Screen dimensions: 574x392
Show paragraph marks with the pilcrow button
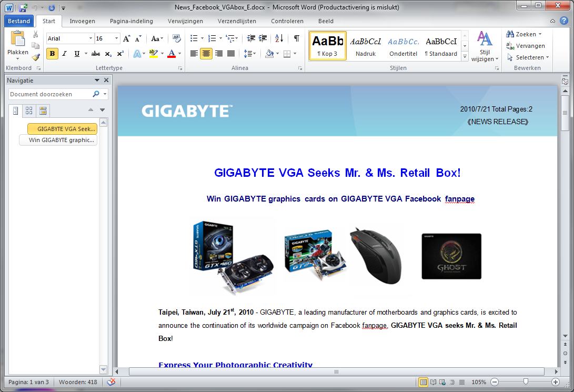point(297,38)
